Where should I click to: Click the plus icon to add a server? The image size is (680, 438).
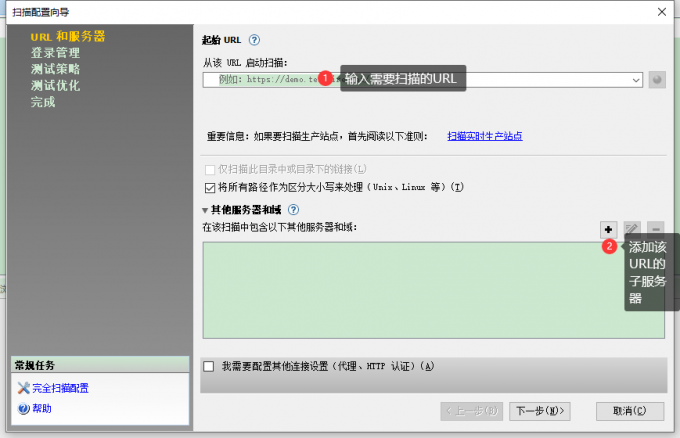(x=608, y=230)
